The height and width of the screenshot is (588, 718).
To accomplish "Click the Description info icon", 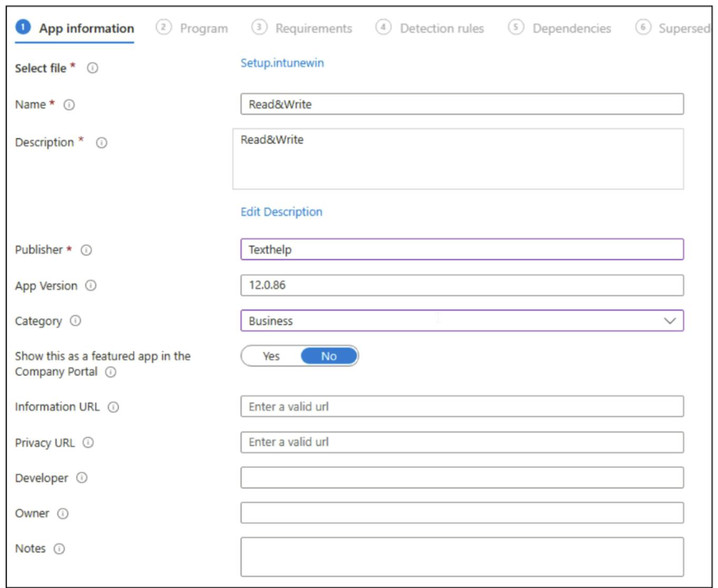I will pyautogui.click(x=101, y=143).
